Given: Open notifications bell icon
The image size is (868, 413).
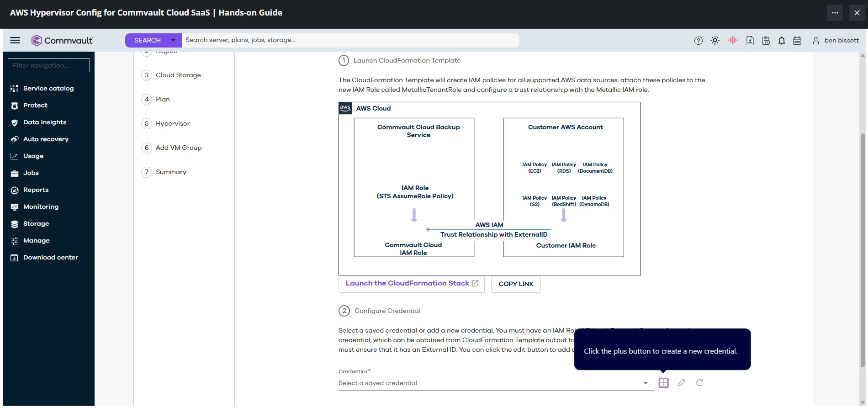Looking at the screenshot, I should pyautogui.click(x=782, y=41).
